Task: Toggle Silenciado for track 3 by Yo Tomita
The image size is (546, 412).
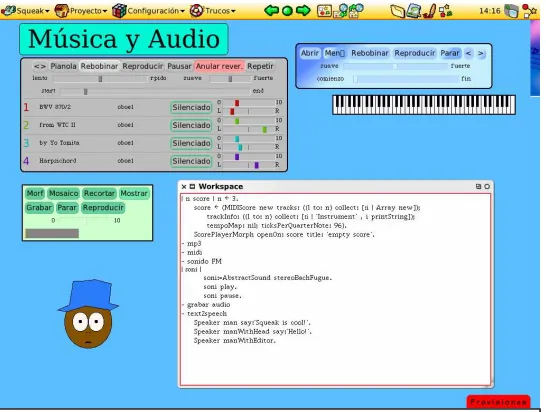Action: click(191, 143)
